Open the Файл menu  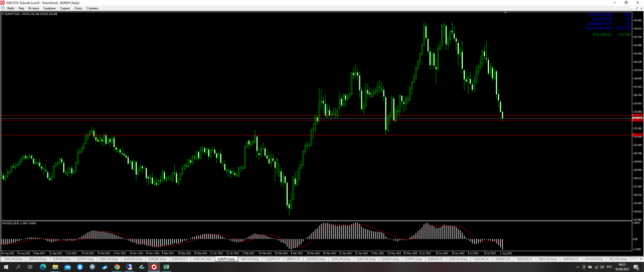[10, 8]
